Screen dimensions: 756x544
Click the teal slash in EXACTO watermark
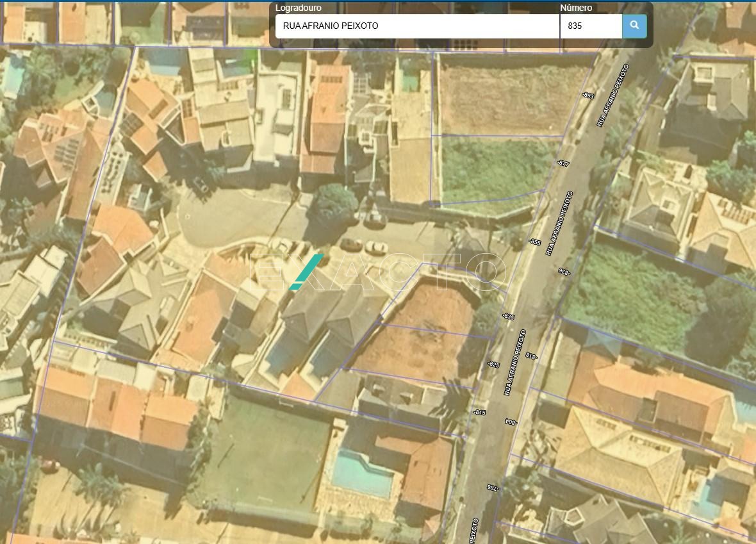(x=306, y=272)
